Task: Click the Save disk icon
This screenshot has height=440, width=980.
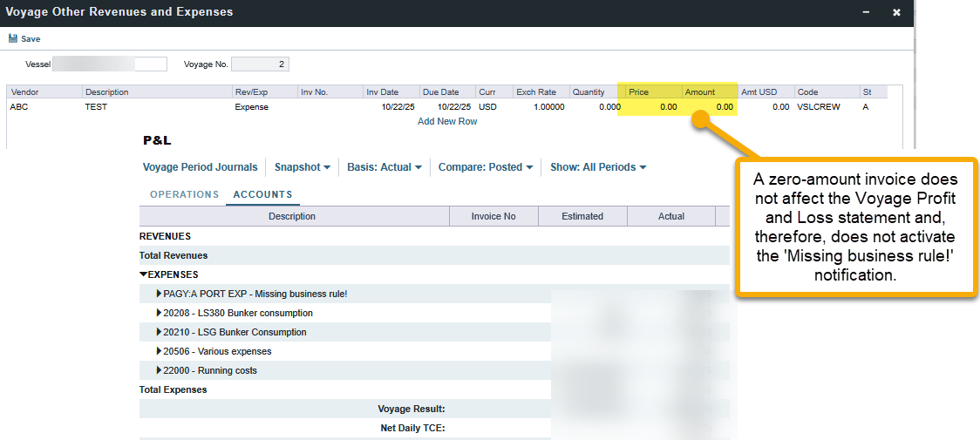Action: [x=13, y=38]
